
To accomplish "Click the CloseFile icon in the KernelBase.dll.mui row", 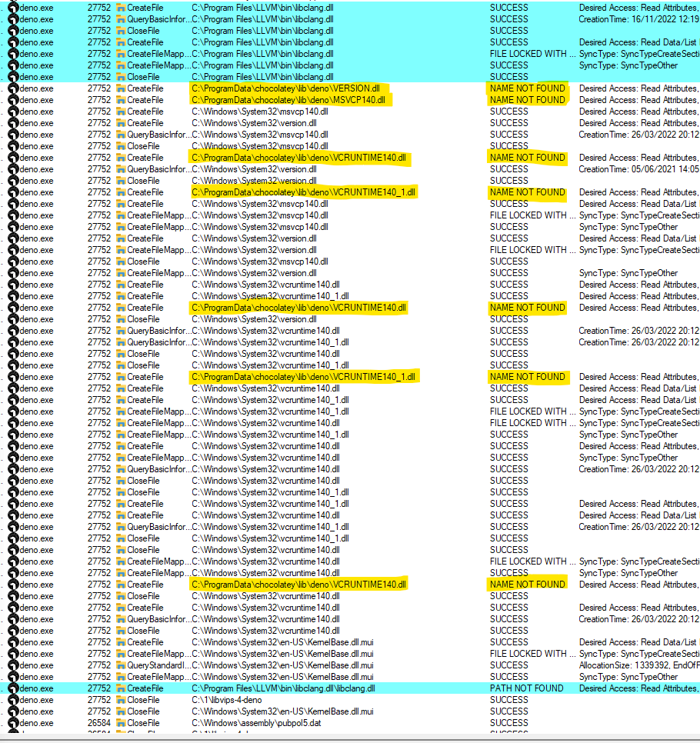I will [121, 711].
